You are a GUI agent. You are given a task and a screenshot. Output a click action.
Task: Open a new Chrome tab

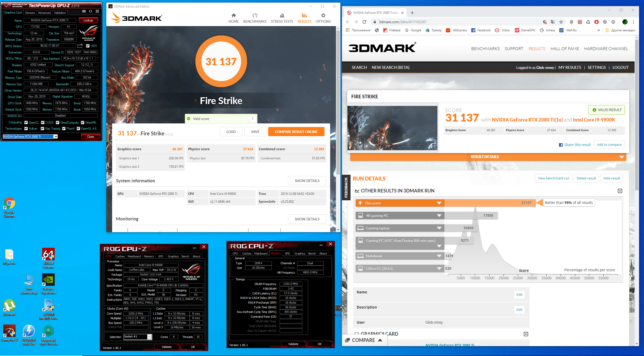(412, 13)
